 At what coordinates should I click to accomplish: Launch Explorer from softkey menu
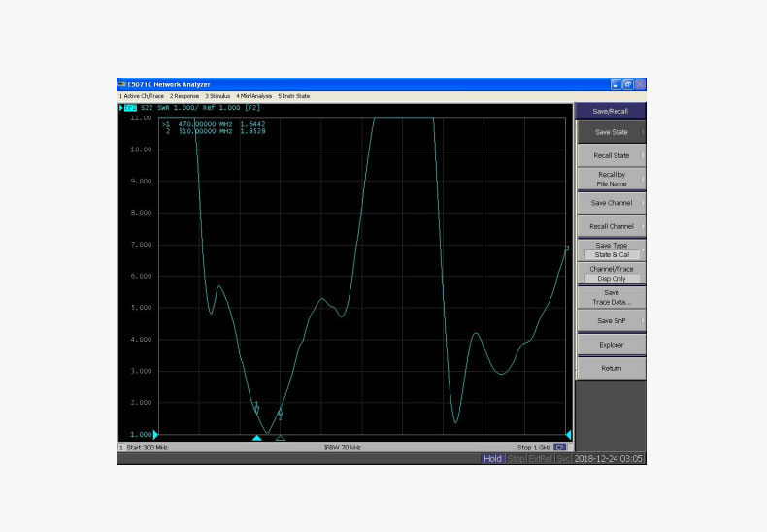(x=612, y=345)
